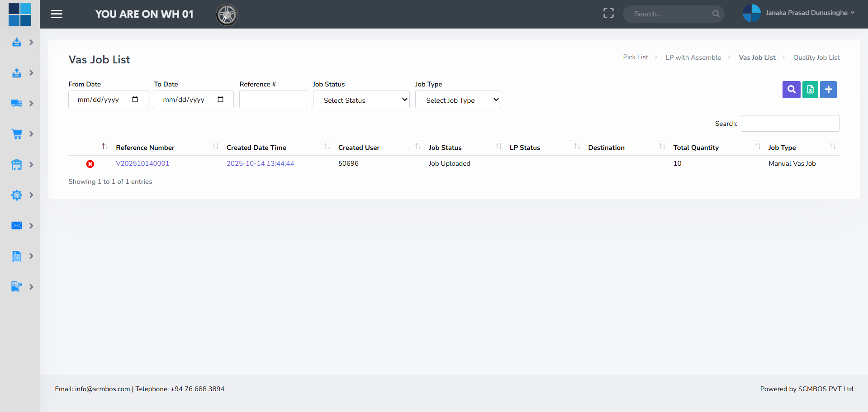Open the From Date calendar picker
The width and height of the screenshot is (868, 412).
click(x=135, y=99)
